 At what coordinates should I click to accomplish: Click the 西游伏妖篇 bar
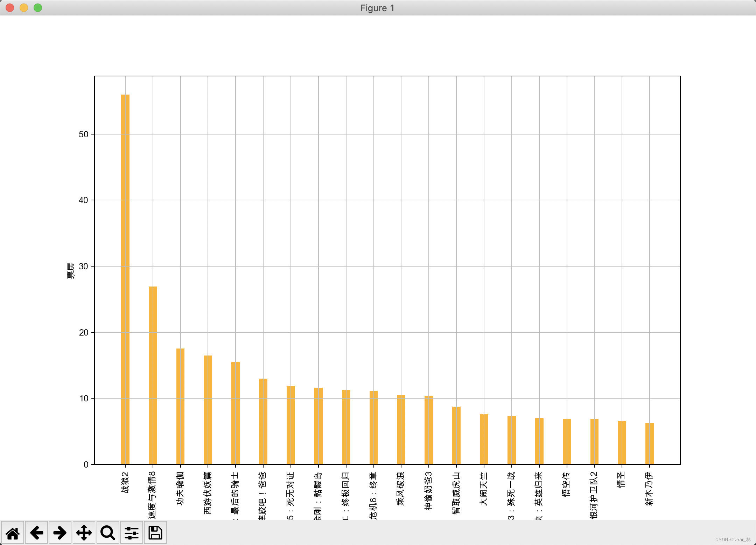[x=208, y=410]
